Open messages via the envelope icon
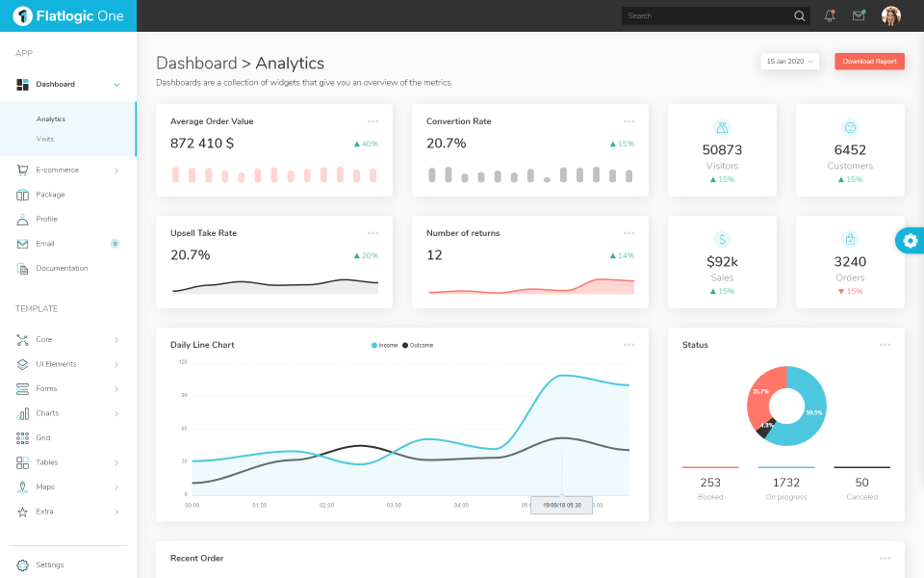The width and height of the screenshot is (924, 578). 859,15
